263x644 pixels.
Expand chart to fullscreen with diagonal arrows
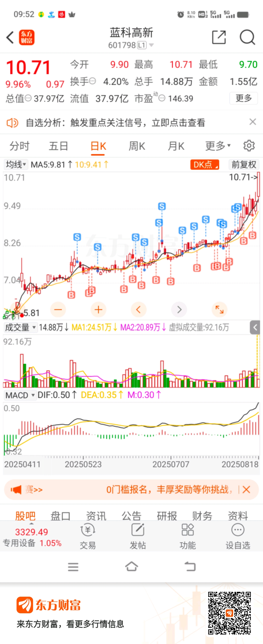(220, 309)
